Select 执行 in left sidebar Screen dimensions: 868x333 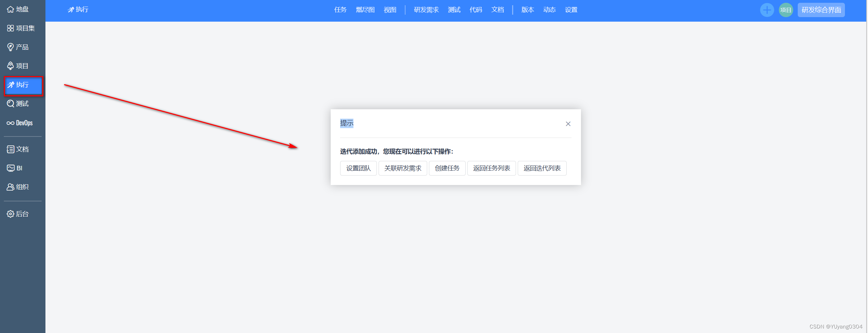click(x=23, y=85)
